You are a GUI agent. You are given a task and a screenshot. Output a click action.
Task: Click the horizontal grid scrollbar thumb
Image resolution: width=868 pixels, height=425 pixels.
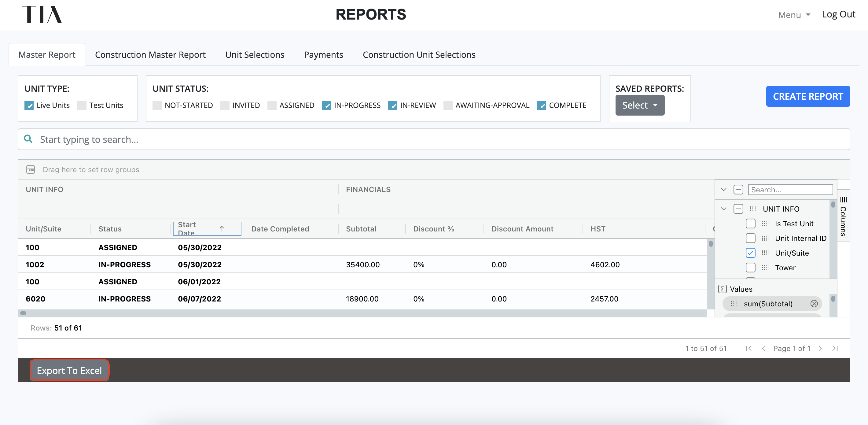tap(23, 313)
